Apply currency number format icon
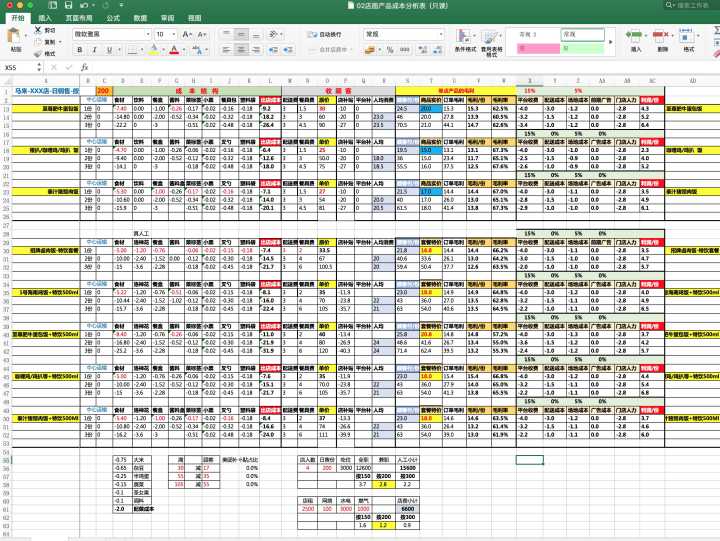Viewport: 720px width, 541px height. [370, 50]
